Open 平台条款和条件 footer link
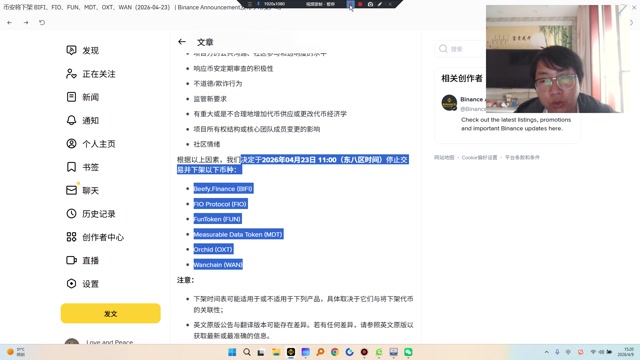Image resolution: width=640 pixels, height=360 pixels. [522, 158]
